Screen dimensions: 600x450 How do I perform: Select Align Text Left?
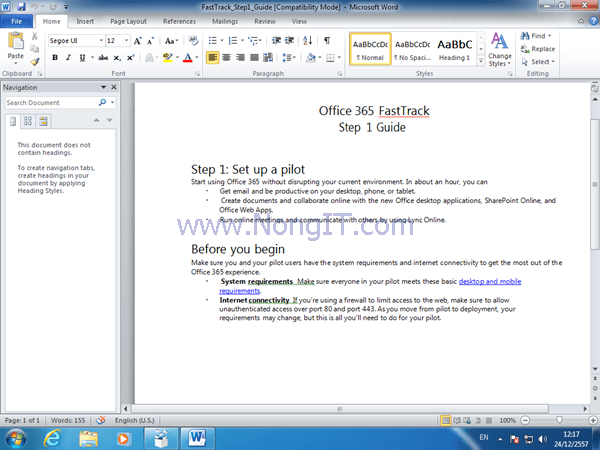(213, 58)
